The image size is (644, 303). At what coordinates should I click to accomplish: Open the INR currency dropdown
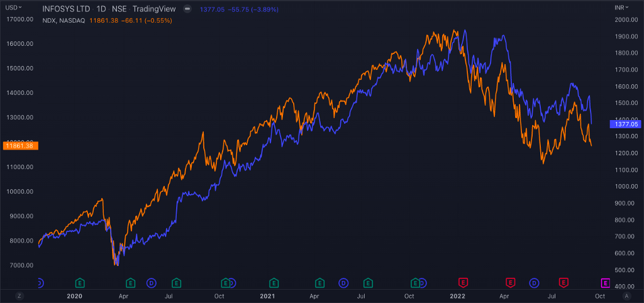[x=621, y=8]
